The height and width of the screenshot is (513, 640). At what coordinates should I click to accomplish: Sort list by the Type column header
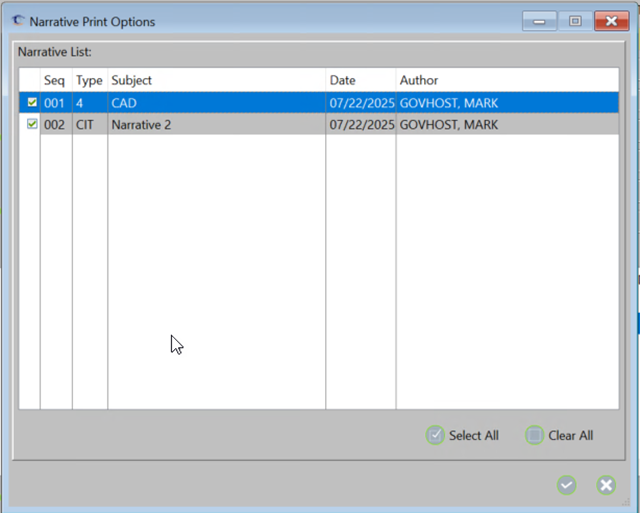89,80
